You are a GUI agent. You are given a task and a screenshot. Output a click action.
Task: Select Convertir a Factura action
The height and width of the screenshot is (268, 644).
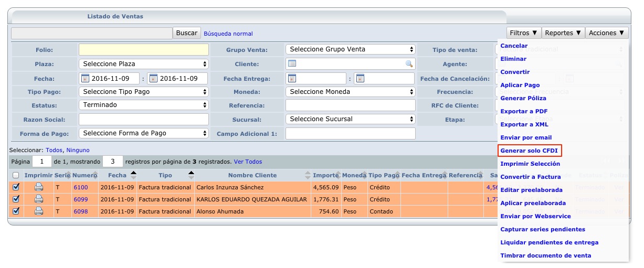[x=531, y=177]
